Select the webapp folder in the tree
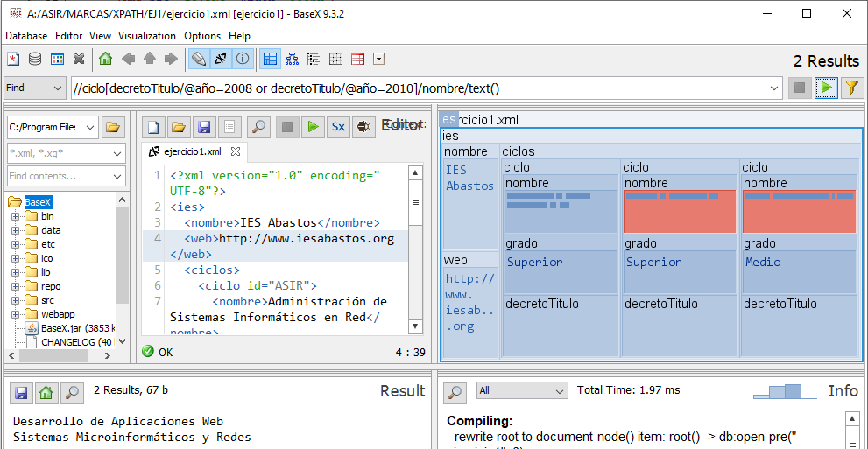This screenshot has width=868, height=449. [x=58, y=314]
